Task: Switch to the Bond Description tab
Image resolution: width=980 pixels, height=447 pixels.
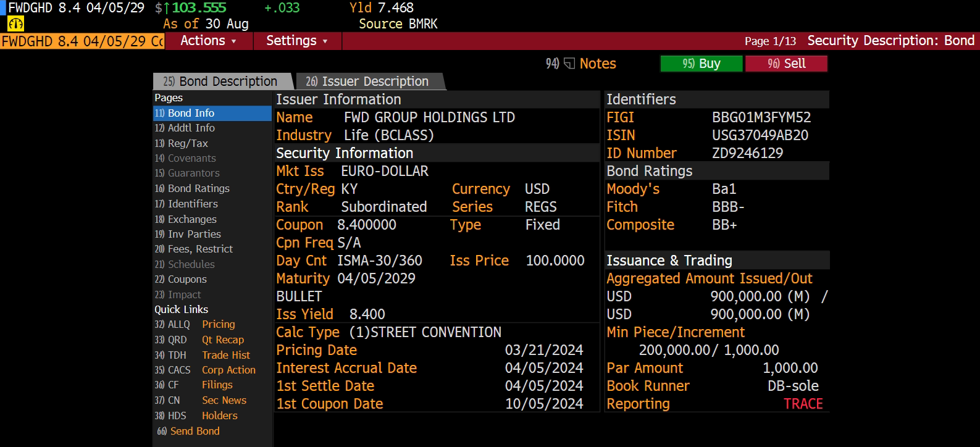Action: click(222, 81)
